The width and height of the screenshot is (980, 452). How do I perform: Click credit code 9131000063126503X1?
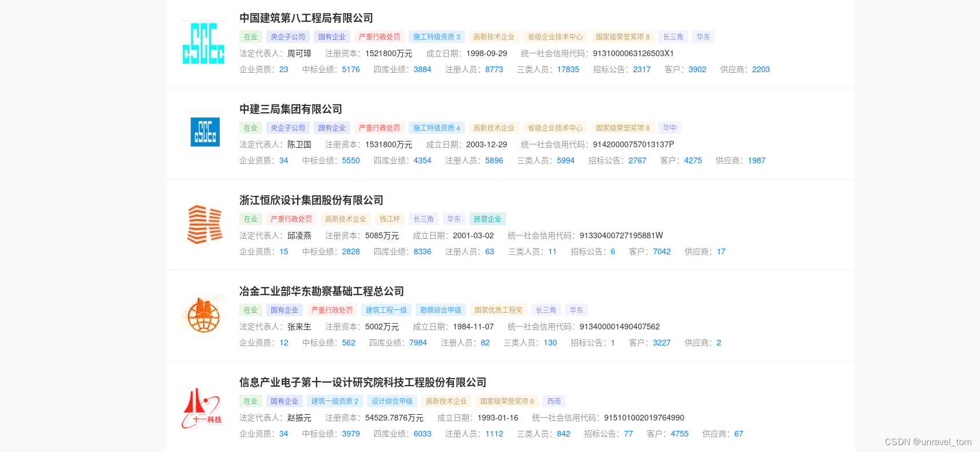pyautogui.click(x=633, y=53)
